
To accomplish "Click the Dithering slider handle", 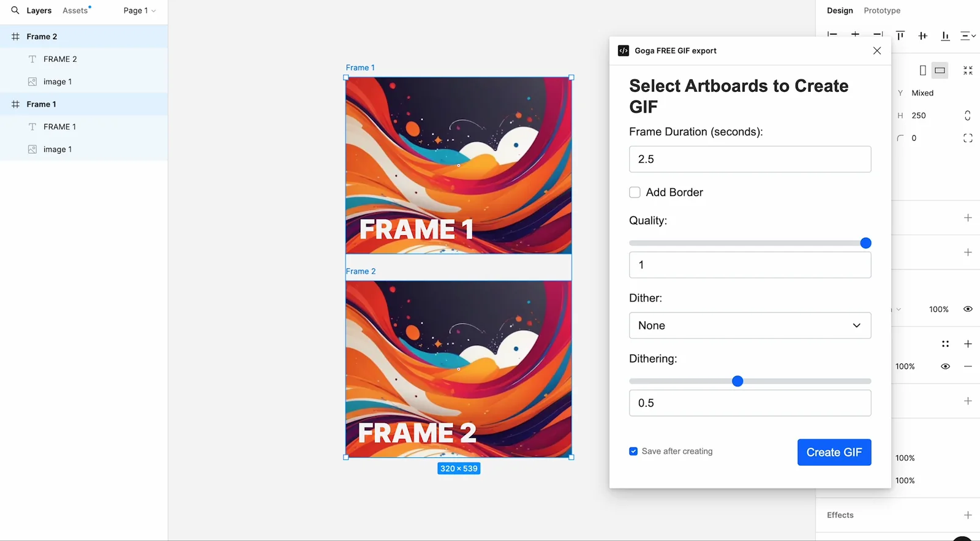I will (x=737, y=381).
